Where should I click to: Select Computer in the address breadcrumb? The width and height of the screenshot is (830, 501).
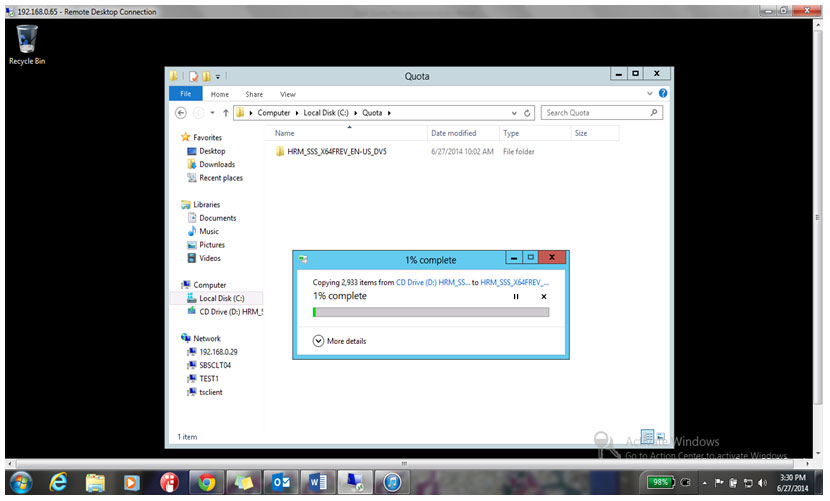coord(274,113)
